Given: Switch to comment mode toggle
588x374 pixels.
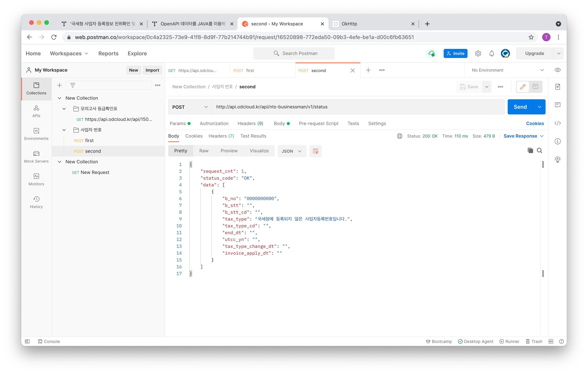Looking at the screenshot, I should point(535,87).
